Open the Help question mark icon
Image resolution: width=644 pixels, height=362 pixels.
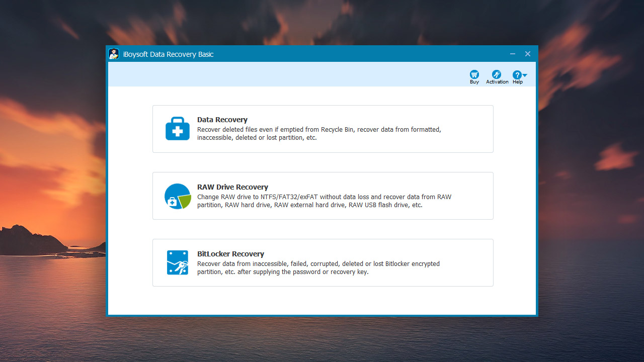(x=517, y=74)
